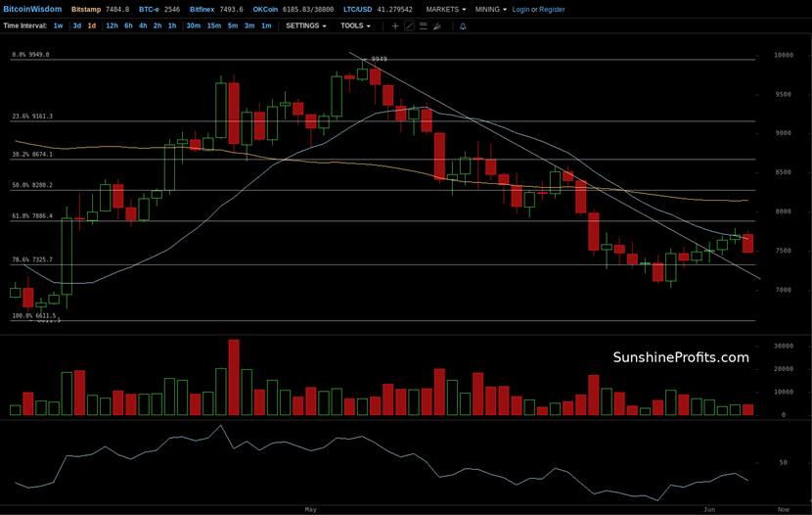
Task: Select the 3m interval
Action: click(x=249, y=25)
